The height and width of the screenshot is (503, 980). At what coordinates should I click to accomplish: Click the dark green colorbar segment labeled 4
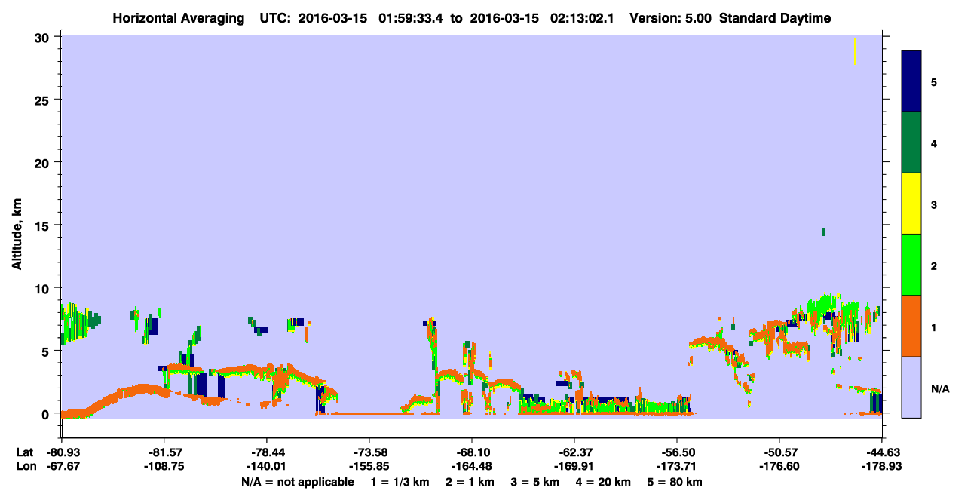coord(911,143)
